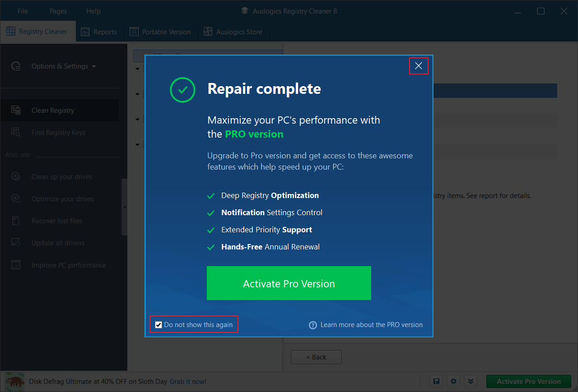
Task: Click the Update all drivers icon
Action: click(16, 243)
